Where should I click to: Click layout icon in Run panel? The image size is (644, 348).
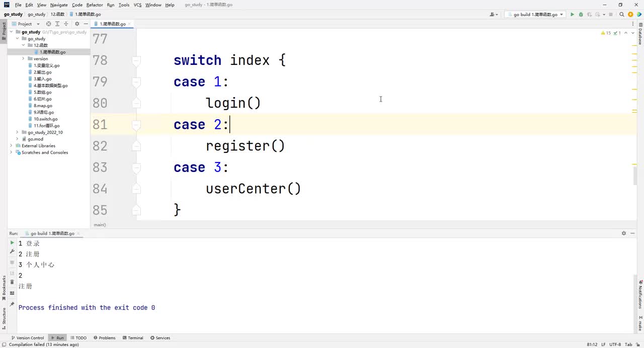click(x=12, y=293)
